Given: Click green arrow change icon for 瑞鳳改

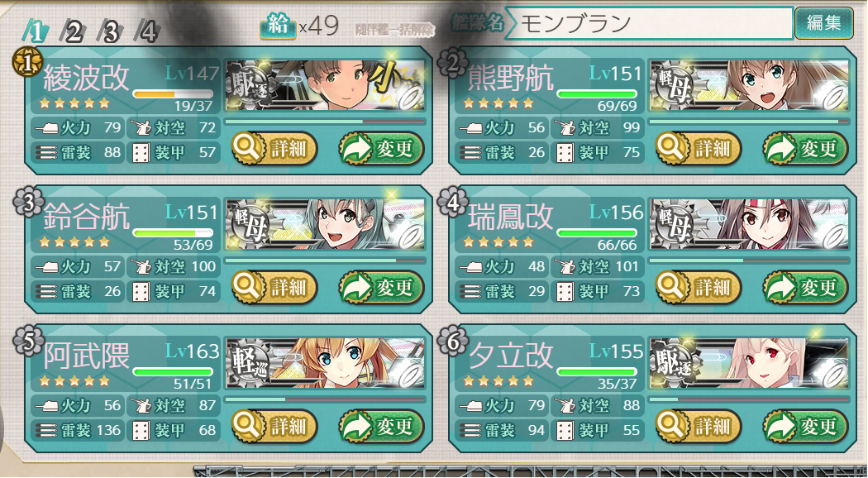Looking at the screenshot, I should 780,288.
